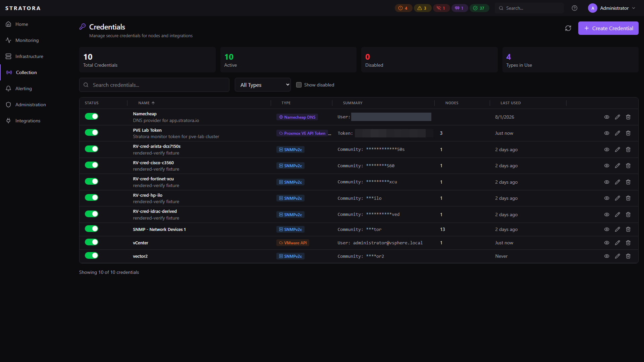Image resolution: width=644 pixels, height=362 pixels.
Task: Open the Alerting sidebar item
Action: click(23, 88)
